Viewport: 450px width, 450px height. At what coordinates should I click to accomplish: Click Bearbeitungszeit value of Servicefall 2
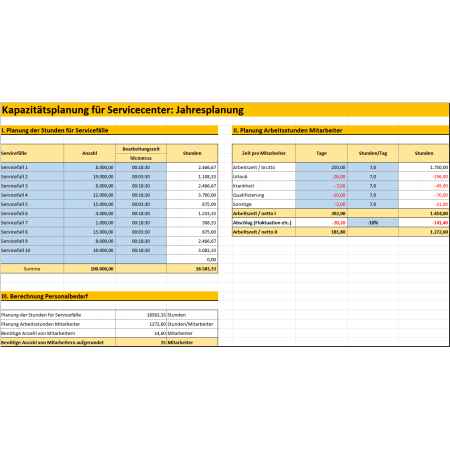(141, 177)
